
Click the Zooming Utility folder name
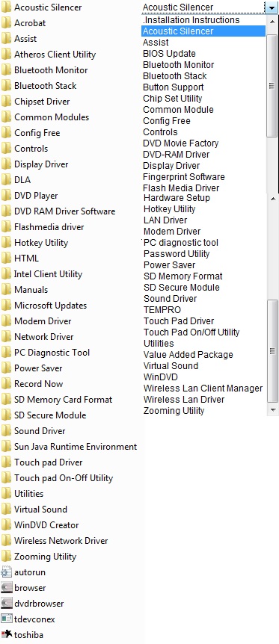click(46, 557)
